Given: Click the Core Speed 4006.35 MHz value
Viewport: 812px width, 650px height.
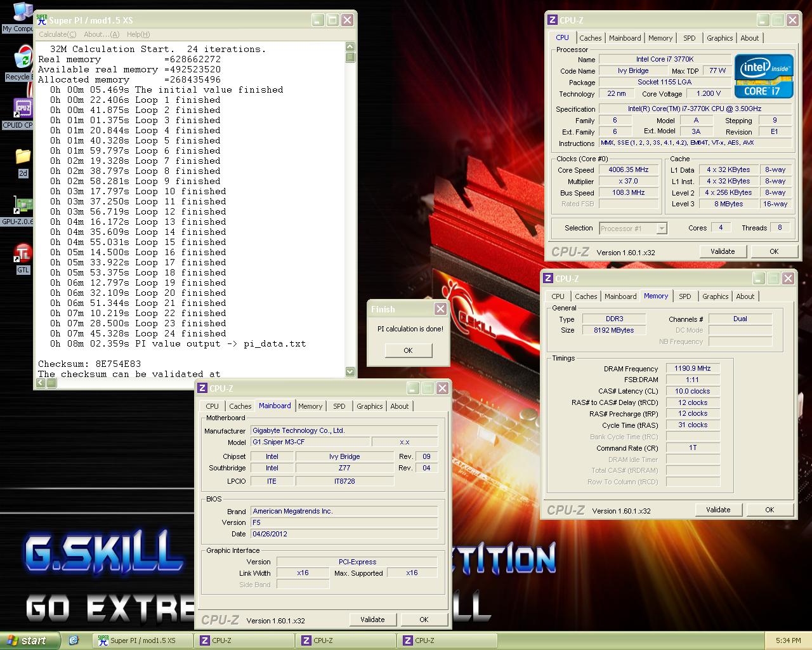Looking at the screenshot, I should (628, 170).
